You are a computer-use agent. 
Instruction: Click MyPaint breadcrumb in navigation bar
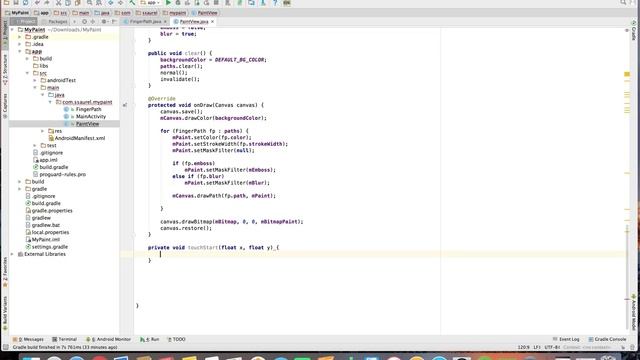point(18,13)
